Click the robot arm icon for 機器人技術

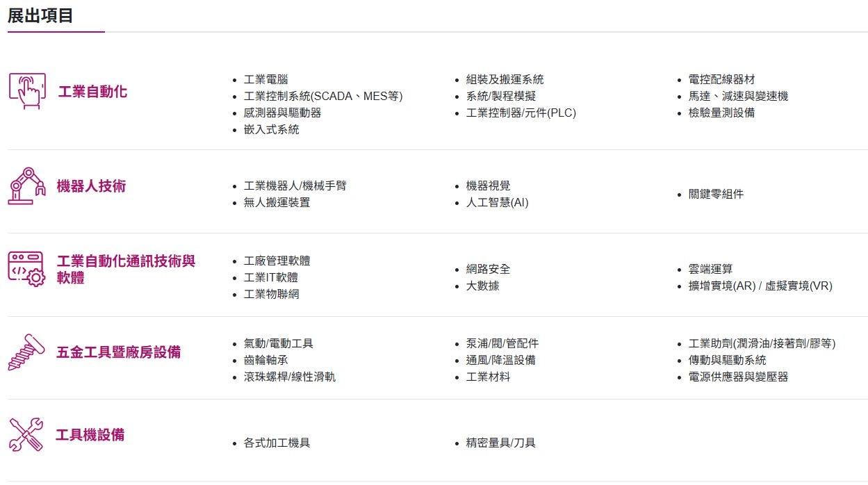[27, 186]
